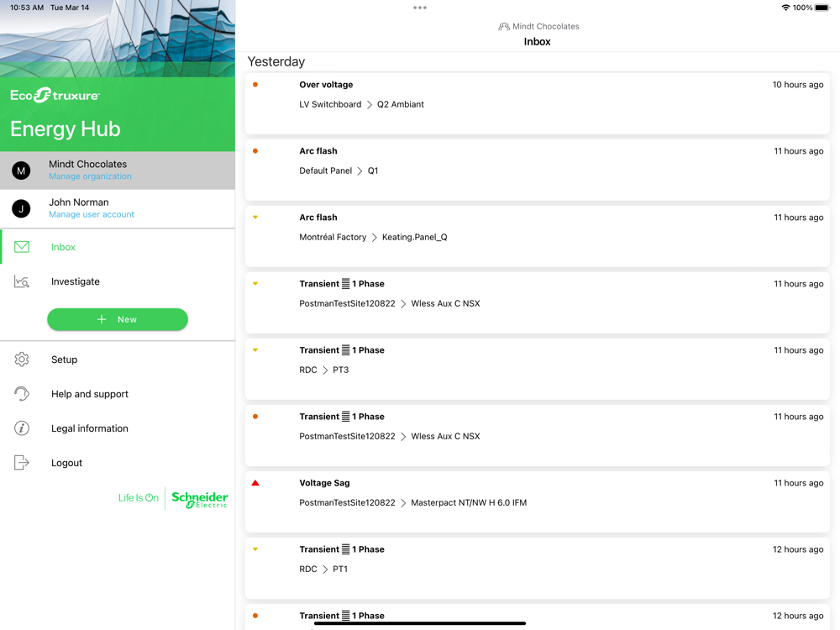The width and height of the screenshot is (840, 630).
Task: Click Mindt Chocolates label above Inbox title
Action: [x=545, y=26]
